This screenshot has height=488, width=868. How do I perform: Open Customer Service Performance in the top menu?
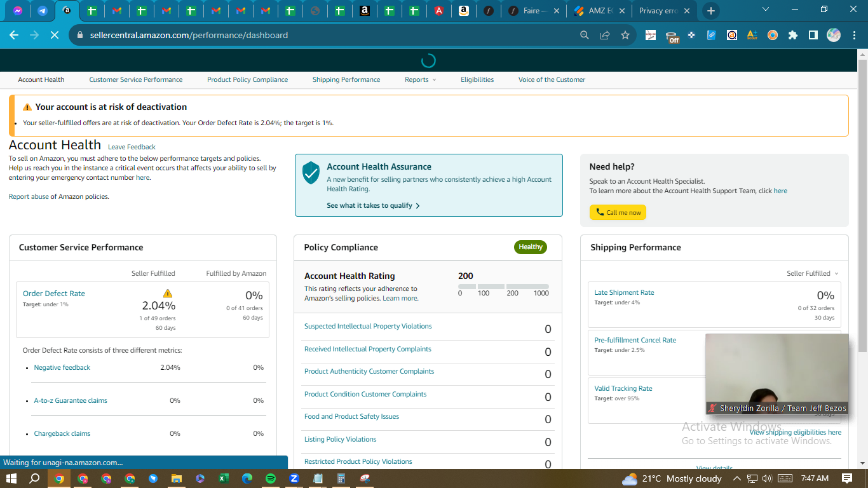[x=136, y=79]
